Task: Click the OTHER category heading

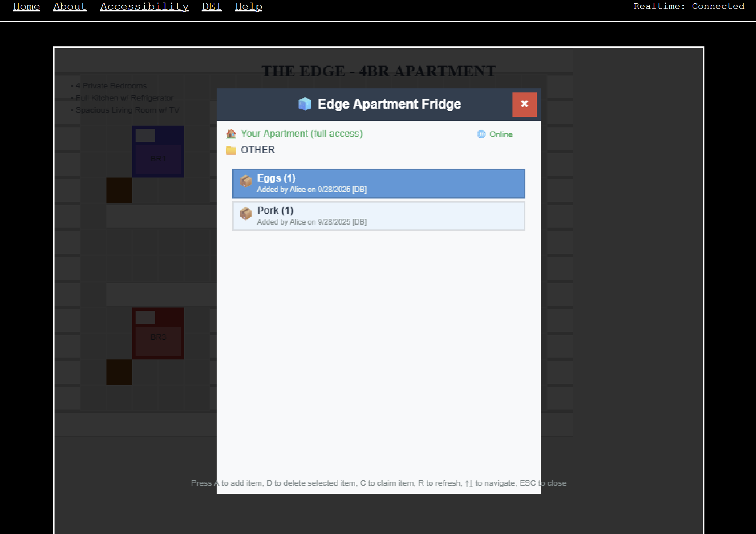Action: click(258, 150)
